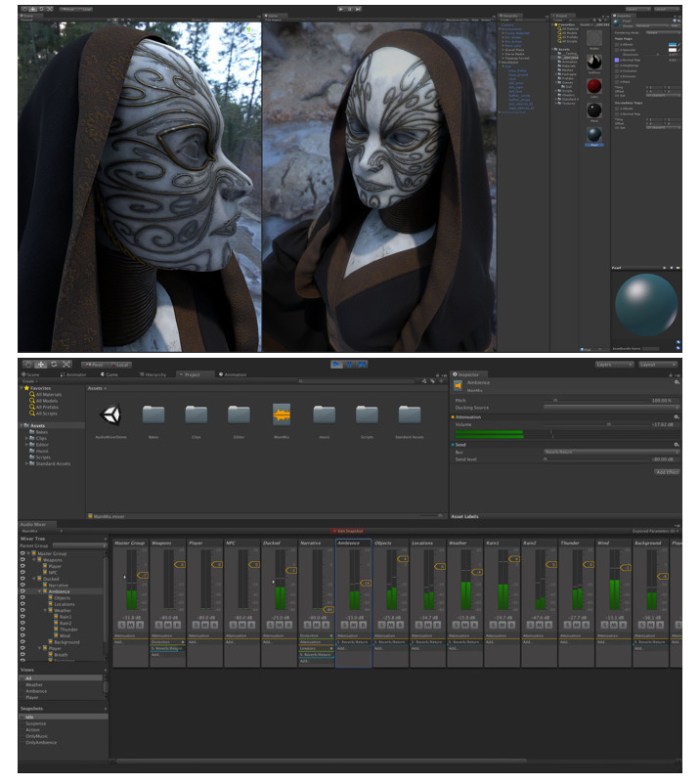Select the red material sphere preview
Image resolution: width=700 pixels, height=783 pixels.
click(594, 87)
